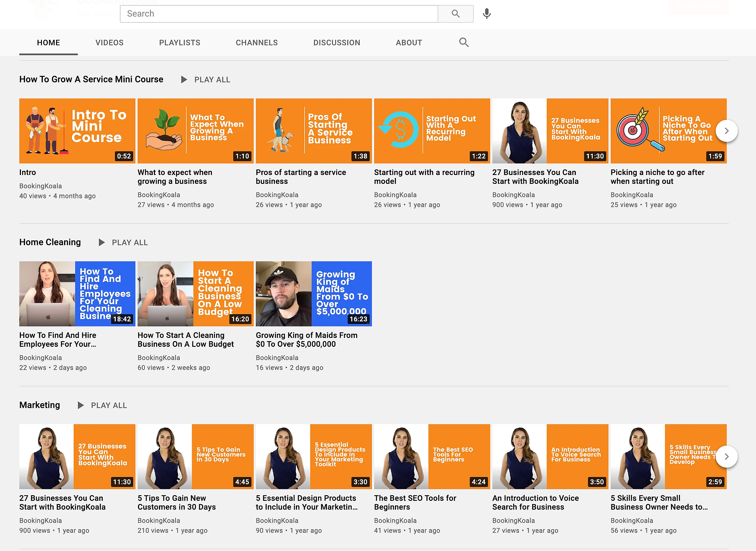Open the Playlists tab

pyautogui.click(x=180, y=43)
